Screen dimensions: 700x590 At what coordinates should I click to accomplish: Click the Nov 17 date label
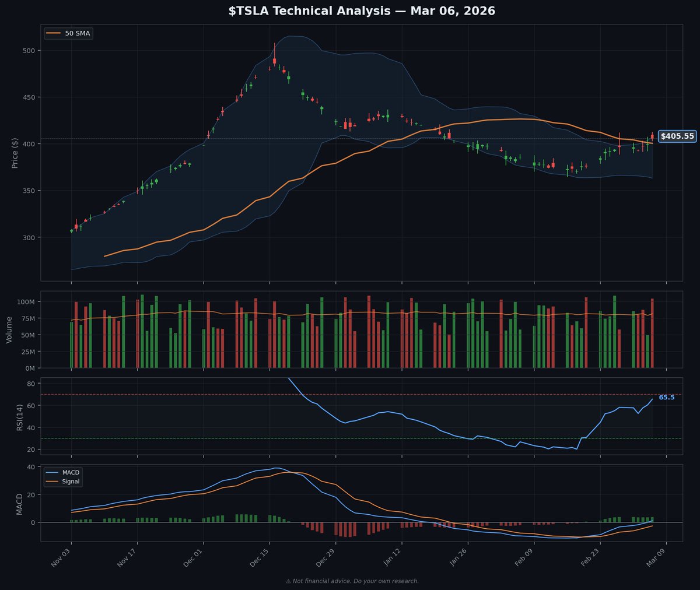click(127, 559)
